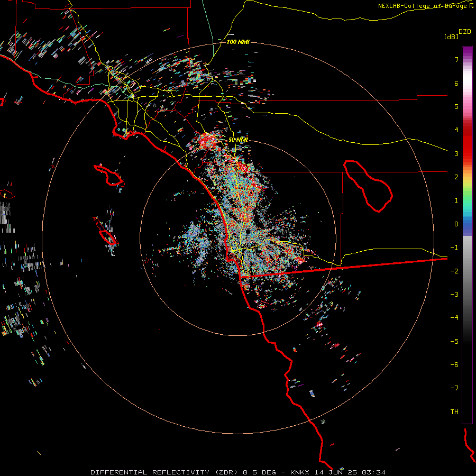Click the 50 NMI range ring label
Screen dimensions: 476x476
[x=238, y=140]
